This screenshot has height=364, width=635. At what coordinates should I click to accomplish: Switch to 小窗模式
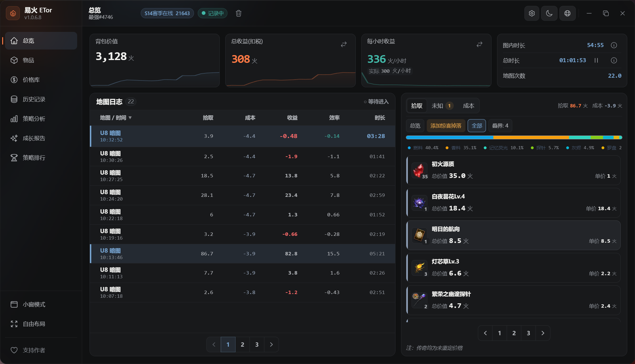[41, 304]
